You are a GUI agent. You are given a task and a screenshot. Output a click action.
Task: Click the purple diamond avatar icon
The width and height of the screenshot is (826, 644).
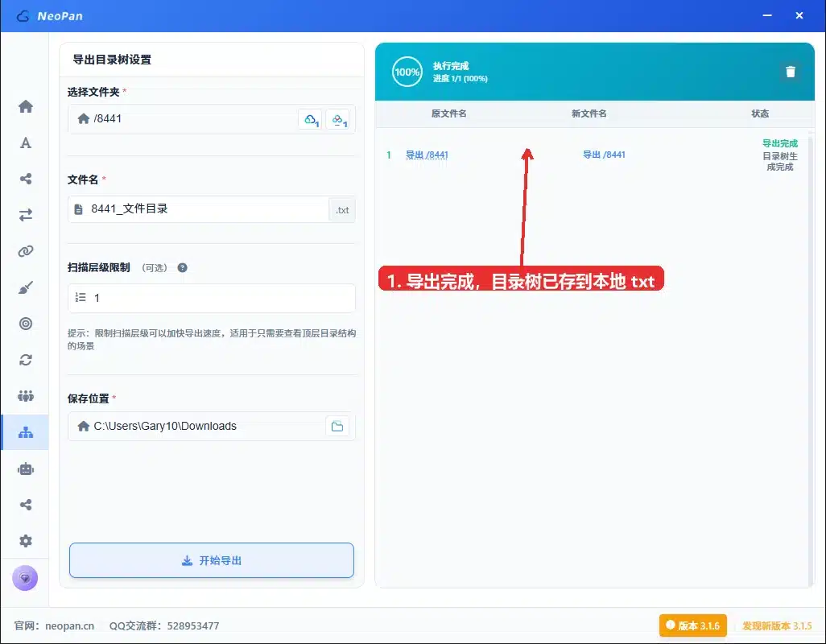click(x=25, y=578)
